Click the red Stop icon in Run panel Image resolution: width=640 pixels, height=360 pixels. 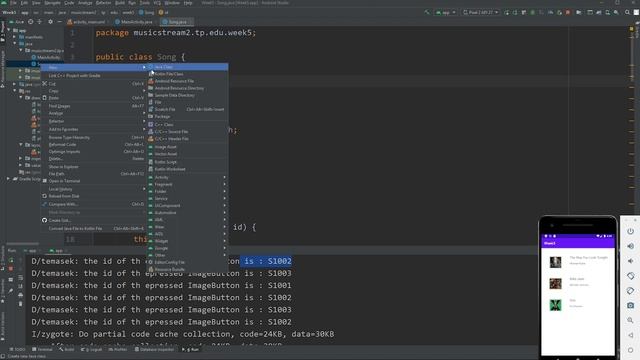[x=11, y=269]
